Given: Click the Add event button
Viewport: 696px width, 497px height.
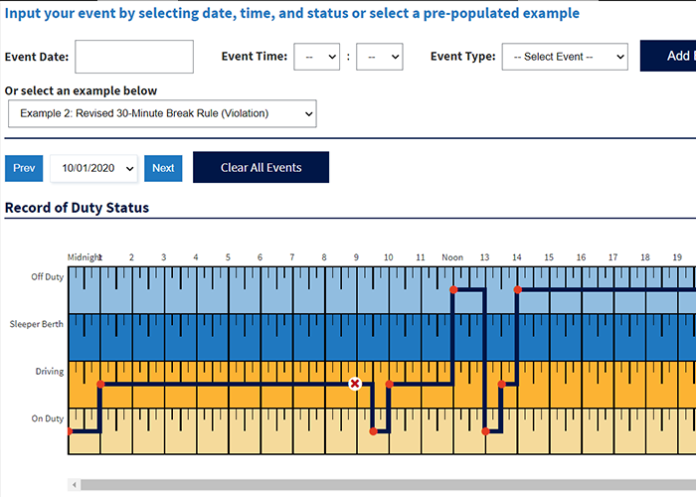Looking at the screenshot, I should (x=668, y=56).
